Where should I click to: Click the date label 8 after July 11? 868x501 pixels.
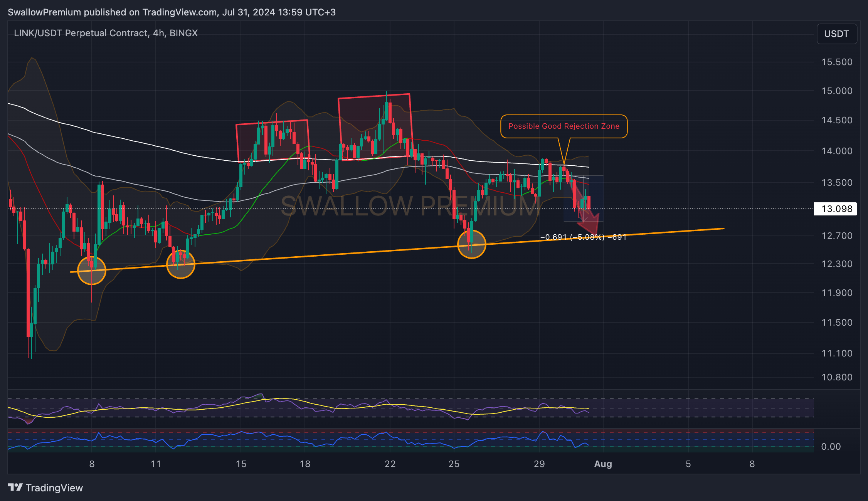(x=752, y=464)
